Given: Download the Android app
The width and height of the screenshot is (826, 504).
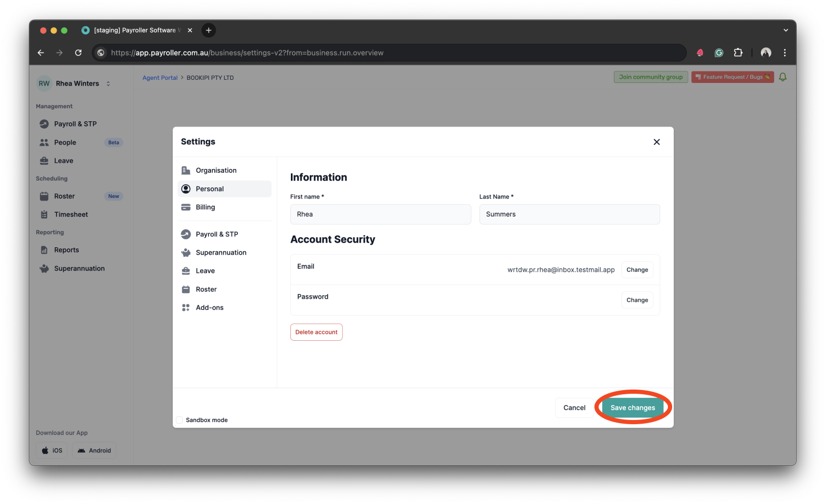Looking at the screenshot, I should (x=95, y=450).
